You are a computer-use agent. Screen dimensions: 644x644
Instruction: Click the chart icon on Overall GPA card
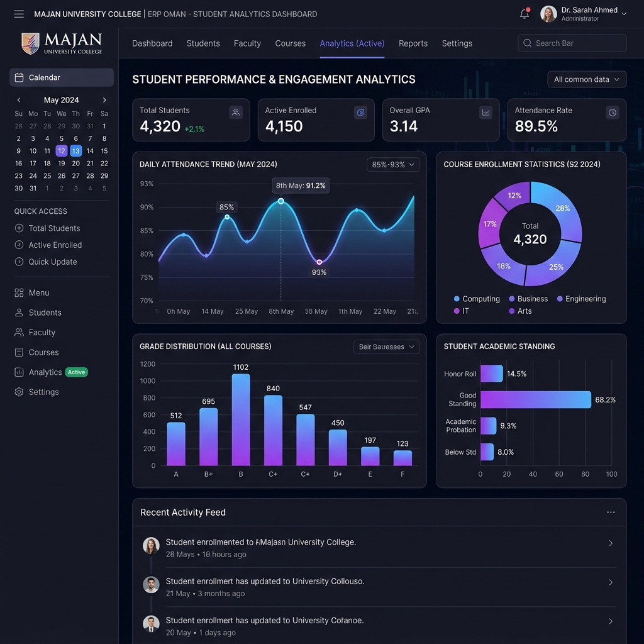point(486,113)
